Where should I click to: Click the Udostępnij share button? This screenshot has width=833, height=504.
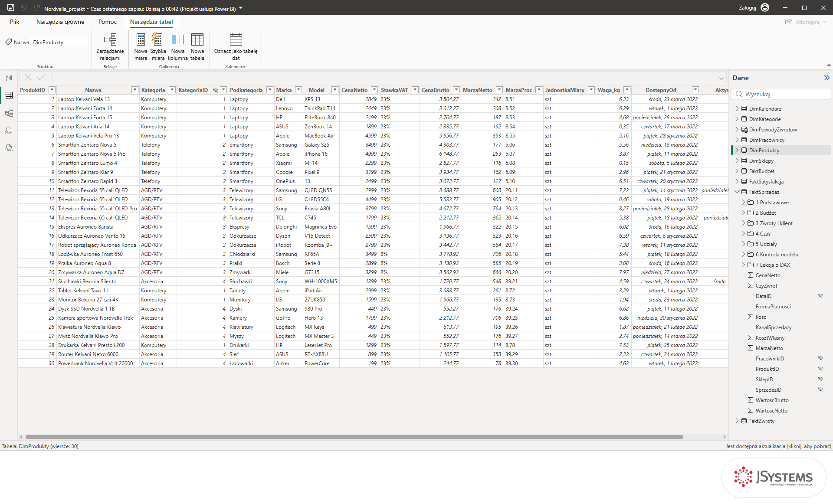(806, 22)
